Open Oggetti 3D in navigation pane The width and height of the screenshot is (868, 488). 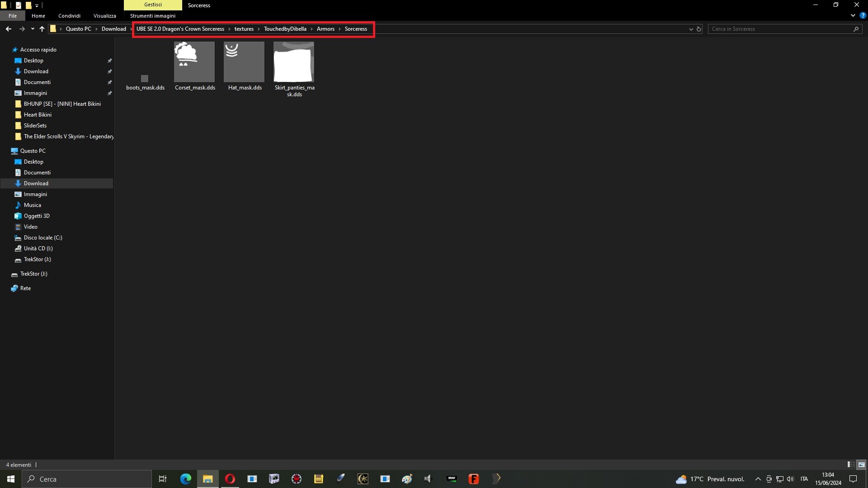pos(37,216)
